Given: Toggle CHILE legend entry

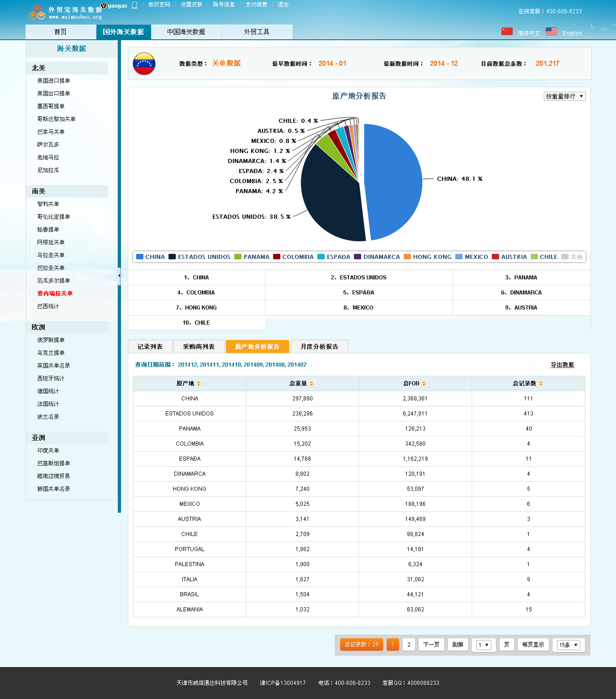Looking at the screenshot, I should click(544, 257).
